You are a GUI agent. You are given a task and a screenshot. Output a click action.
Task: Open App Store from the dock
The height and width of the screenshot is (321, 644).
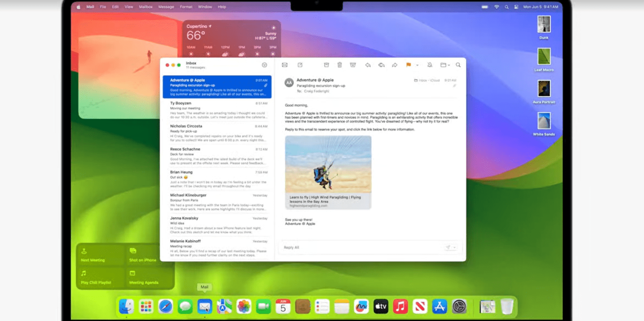[440, 307]
